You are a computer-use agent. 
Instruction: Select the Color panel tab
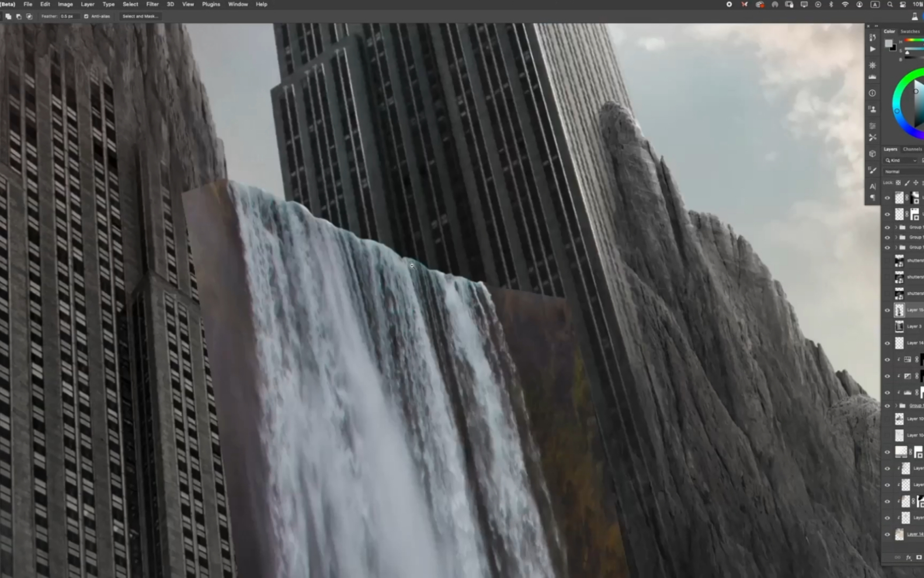[x=889, y=32]
